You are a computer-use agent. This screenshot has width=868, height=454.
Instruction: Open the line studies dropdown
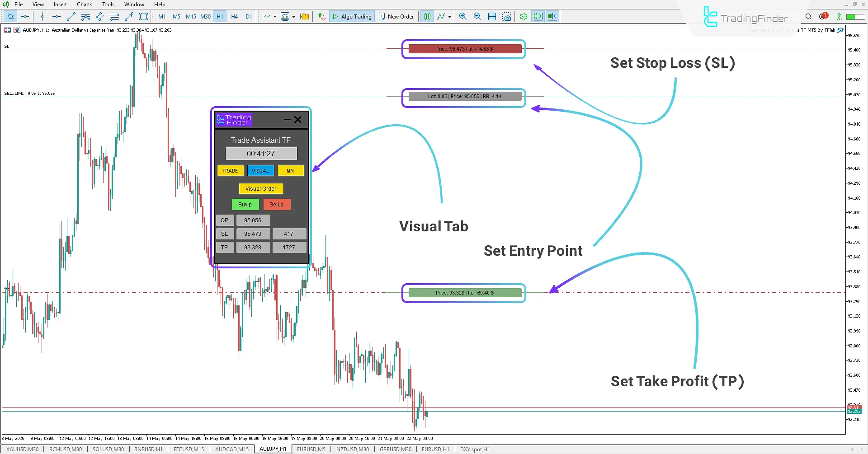coord(449,16)
